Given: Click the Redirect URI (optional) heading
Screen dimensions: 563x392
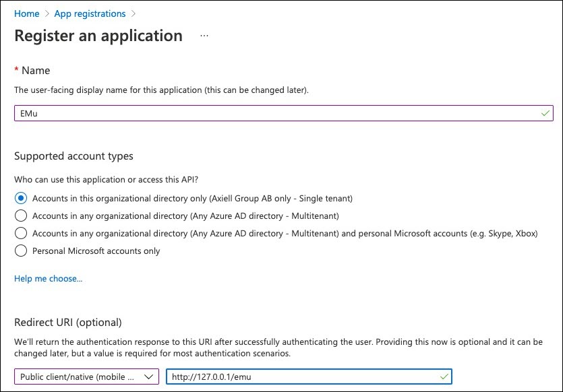Looking at the screenshot, I should click(68, 322).
